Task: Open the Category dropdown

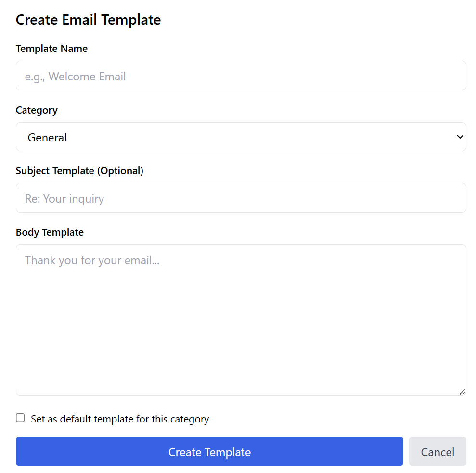Action: [x=241, y=137]
